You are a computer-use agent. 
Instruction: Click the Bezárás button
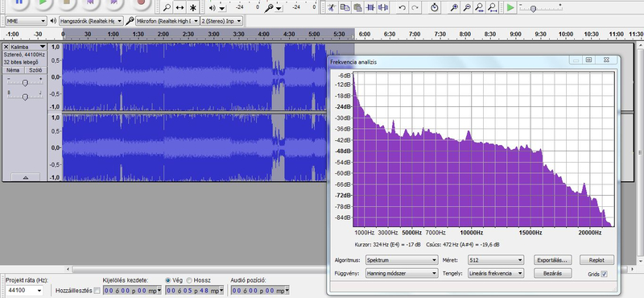(553, 273)
